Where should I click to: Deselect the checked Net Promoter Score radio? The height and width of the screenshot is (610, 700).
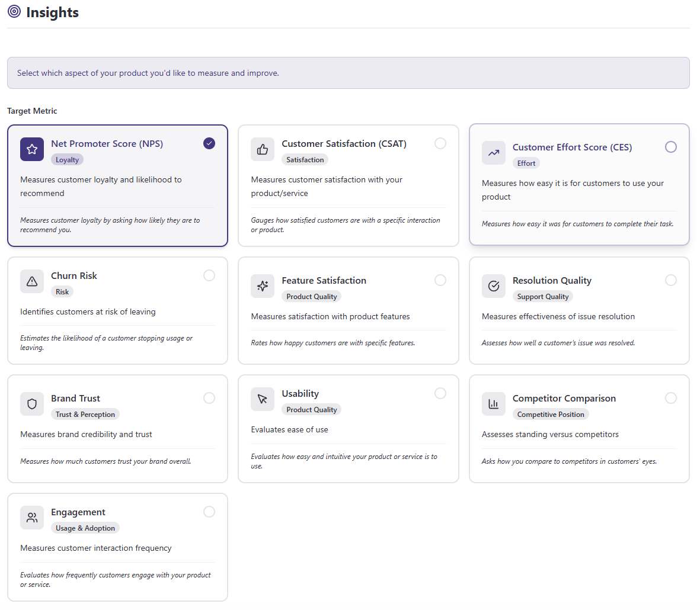point(209,143)
